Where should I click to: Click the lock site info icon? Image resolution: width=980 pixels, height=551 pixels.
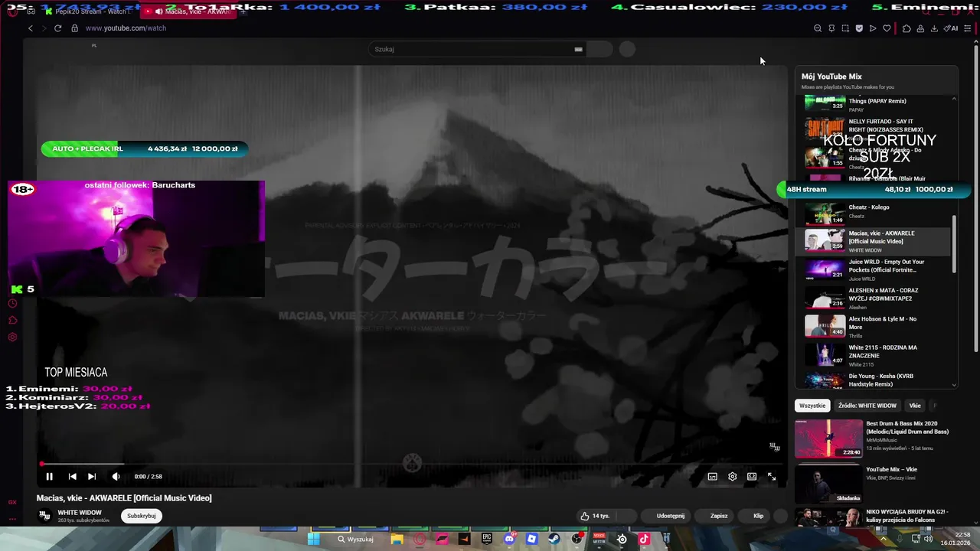(74, 28)
